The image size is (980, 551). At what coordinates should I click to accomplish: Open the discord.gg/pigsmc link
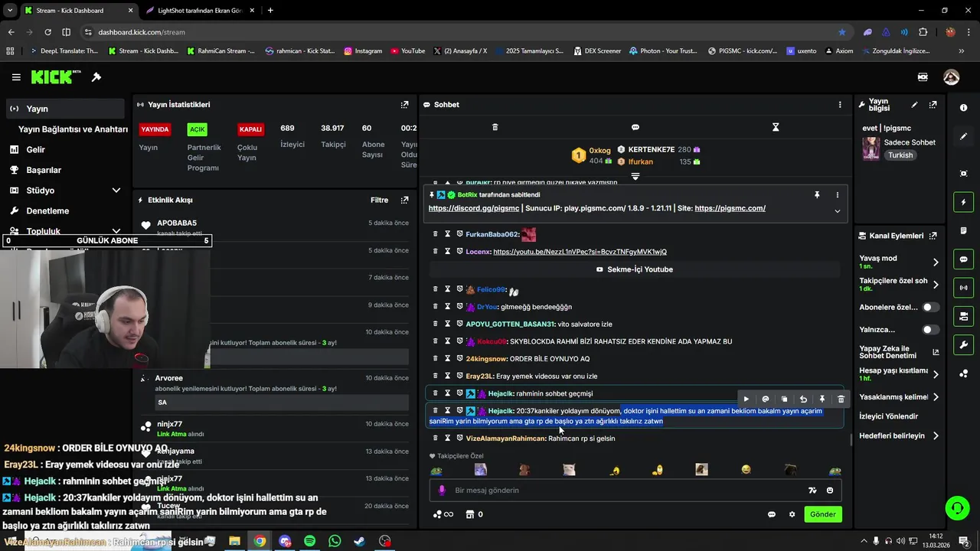[474, 208]
